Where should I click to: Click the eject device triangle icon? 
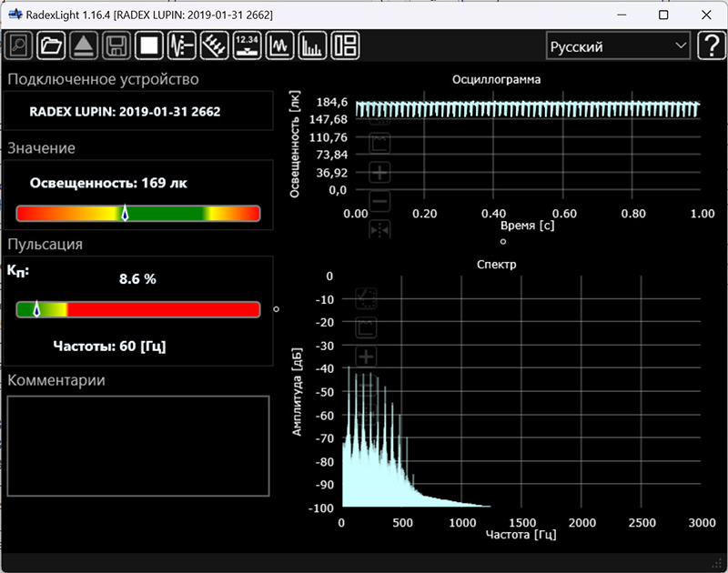pos(83,45)
